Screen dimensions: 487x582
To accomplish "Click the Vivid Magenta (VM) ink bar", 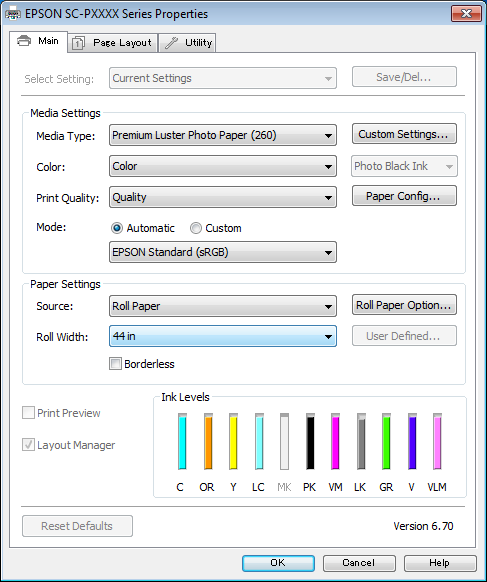I will point(335,441).
